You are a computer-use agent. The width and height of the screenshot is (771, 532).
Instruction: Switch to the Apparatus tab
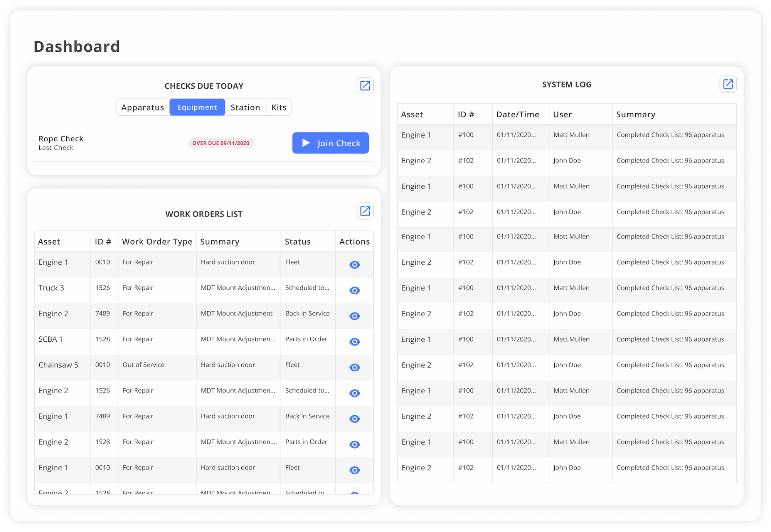(143, 107)
